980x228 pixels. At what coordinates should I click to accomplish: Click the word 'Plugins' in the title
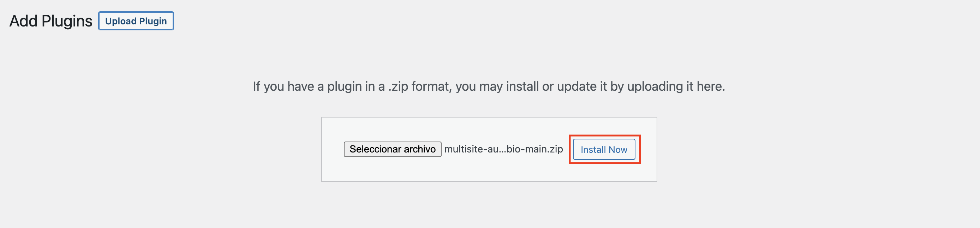coord(67,21)
